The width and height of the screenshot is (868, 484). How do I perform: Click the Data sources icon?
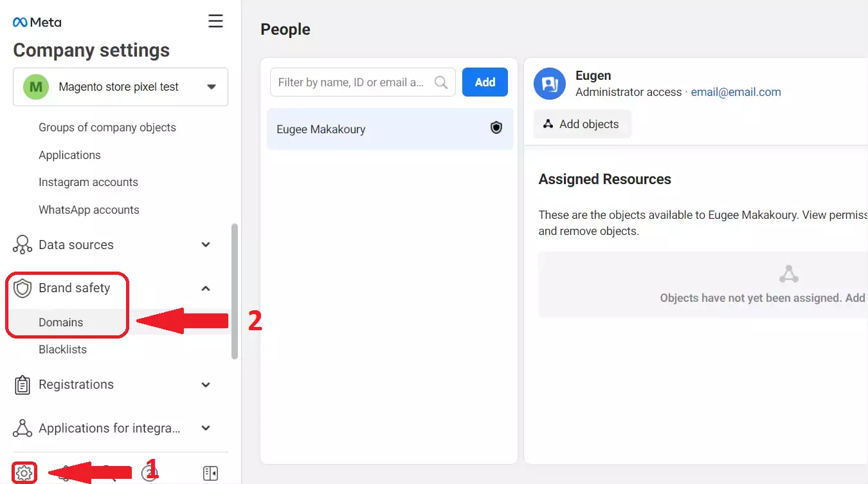point(23,245)
